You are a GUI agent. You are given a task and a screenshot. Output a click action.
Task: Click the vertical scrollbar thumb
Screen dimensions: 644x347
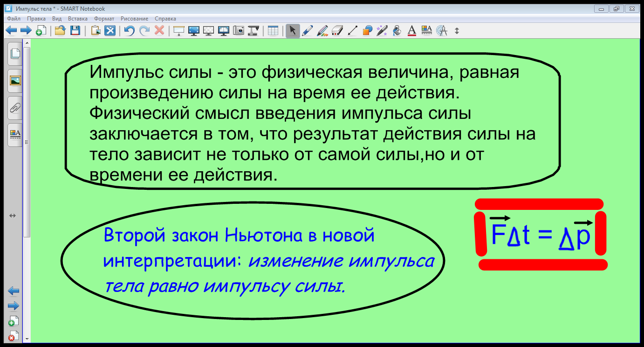[27, 142]
